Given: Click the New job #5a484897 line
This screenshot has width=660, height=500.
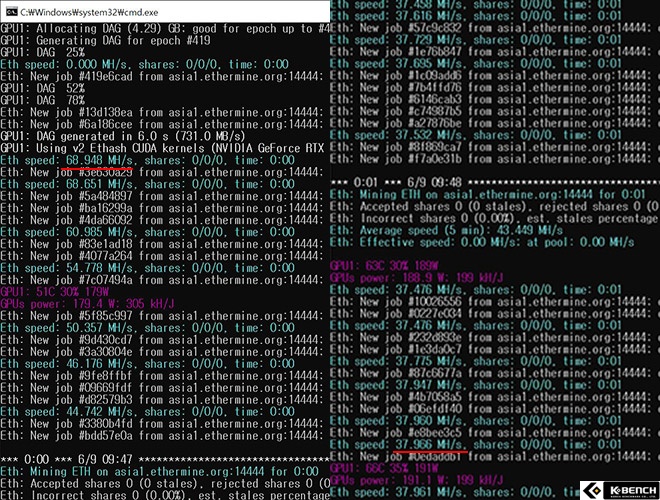Looking at the screenshot, I should 162,197.
